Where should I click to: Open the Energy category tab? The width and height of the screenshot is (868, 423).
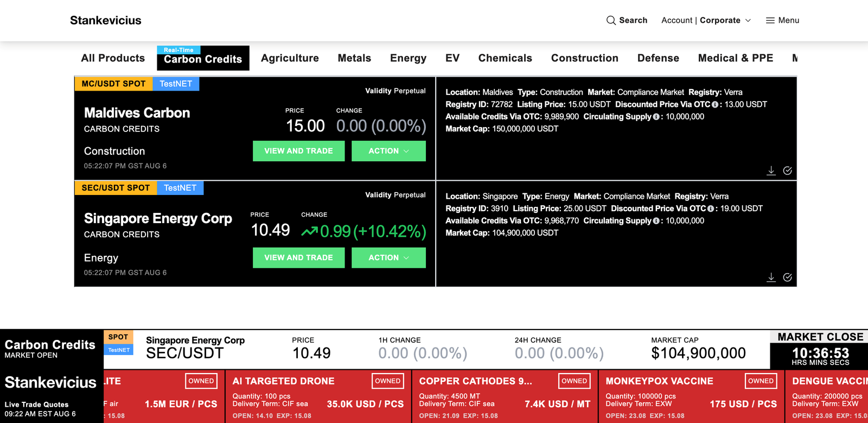(408, 58)
